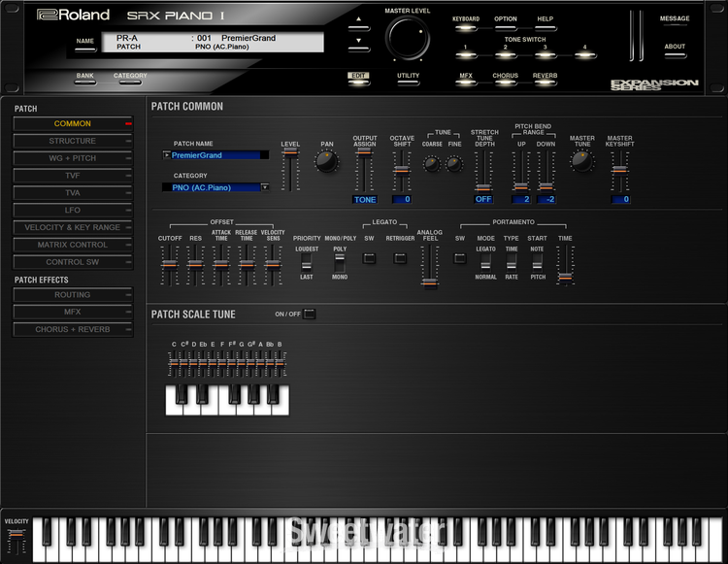This screenshot has width=728, height=564.
Task: Open the Common patch section
Action: coord(73,123)
